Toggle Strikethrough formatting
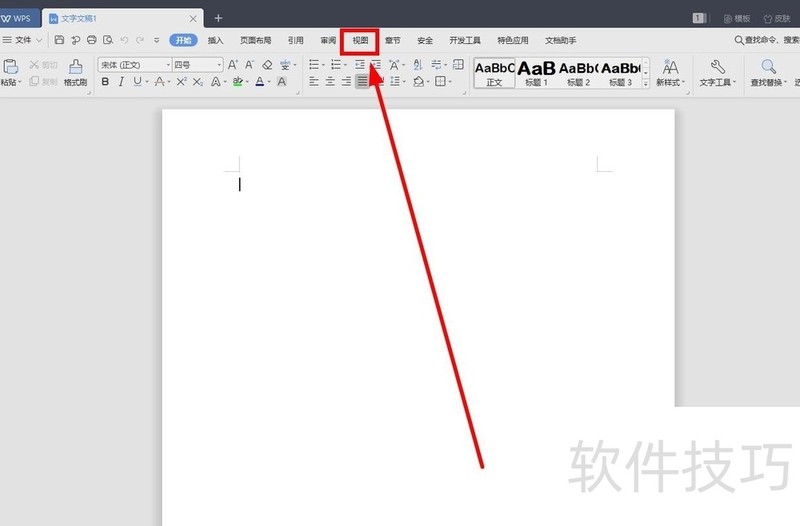 point(159,82)
